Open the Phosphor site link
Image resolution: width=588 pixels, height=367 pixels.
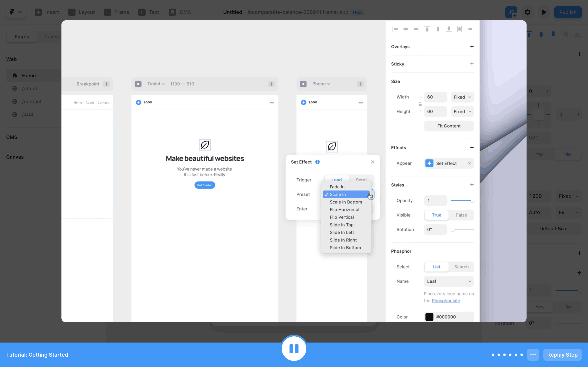(446, 301)
